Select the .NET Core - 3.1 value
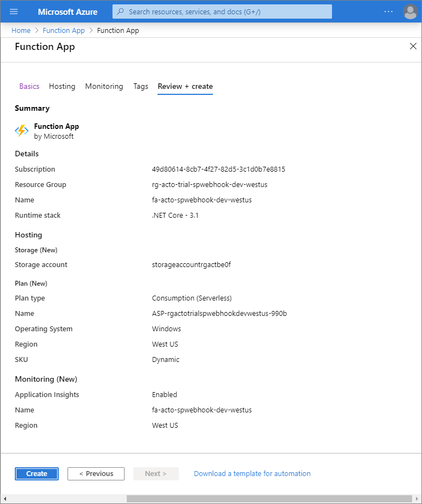This screenshot has height=504, width=422. (175, 216)
